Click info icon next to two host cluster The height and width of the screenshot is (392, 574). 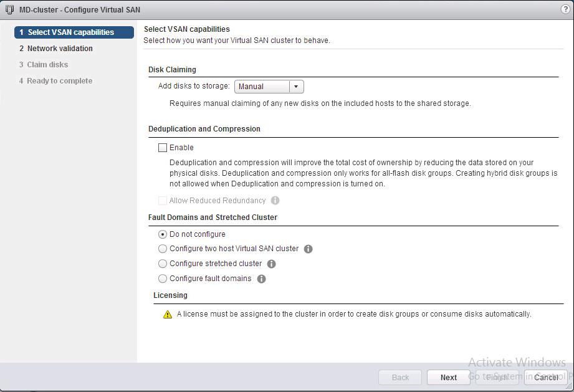click(308, 249)
